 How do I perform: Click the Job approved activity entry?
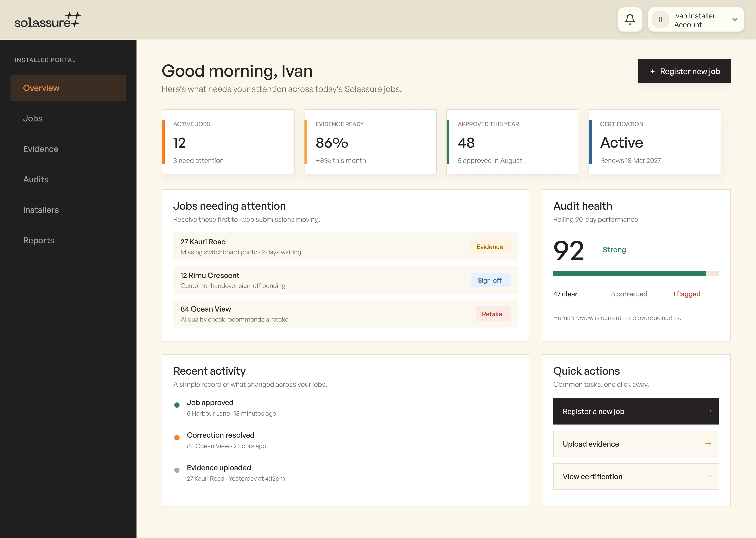231,408
